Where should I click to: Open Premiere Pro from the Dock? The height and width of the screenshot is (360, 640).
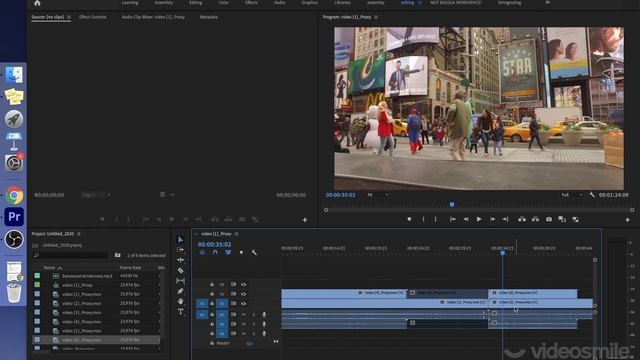click(14, 217)
